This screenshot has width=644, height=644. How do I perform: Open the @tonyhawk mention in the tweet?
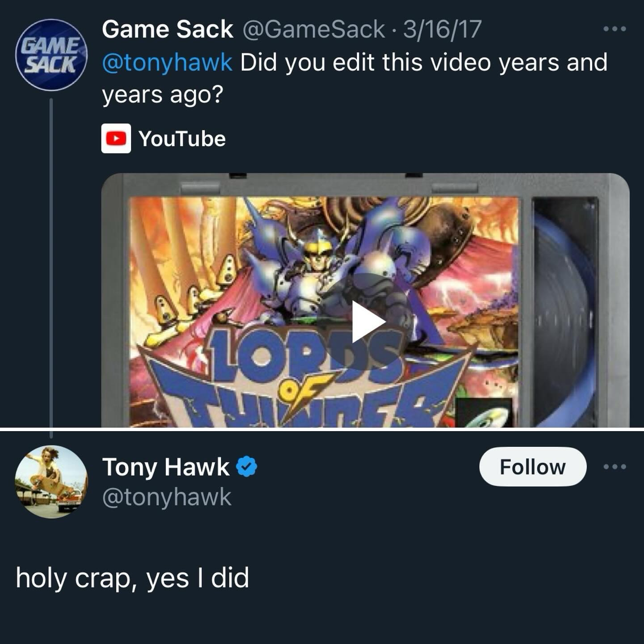(167, 62)
